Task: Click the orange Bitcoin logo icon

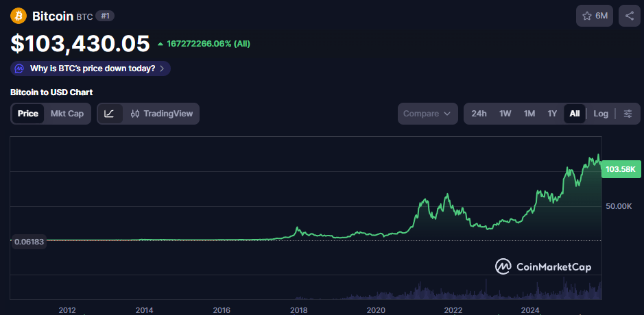Action: (x=19, y=16)
